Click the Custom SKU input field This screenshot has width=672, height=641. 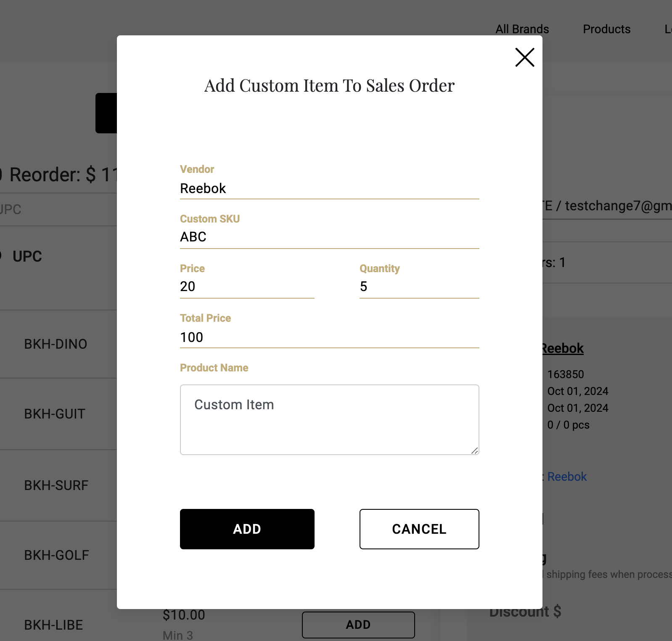coord(329,237)
